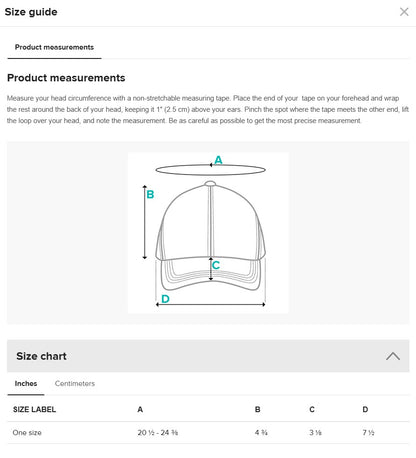Viewport: 416px width, 458px height.
Task: Click the letter A circumference marker
Action: point(218,160)
